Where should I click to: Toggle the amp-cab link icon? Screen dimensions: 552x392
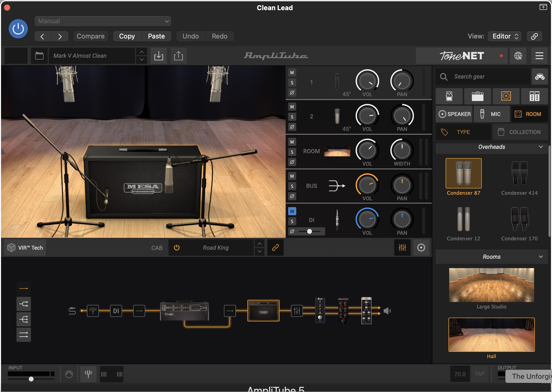click(275, 248)
